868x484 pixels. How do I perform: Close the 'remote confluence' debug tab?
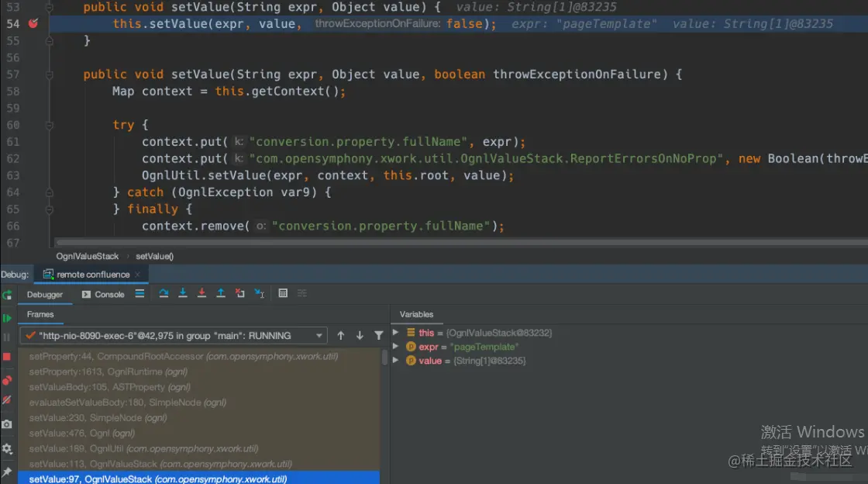pos(137,274)
